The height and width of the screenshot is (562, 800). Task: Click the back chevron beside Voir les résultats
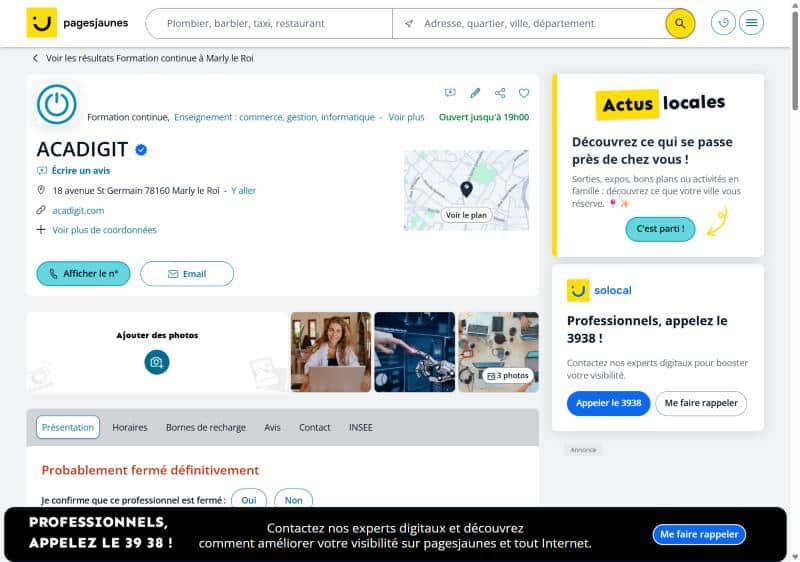[35, 58]
